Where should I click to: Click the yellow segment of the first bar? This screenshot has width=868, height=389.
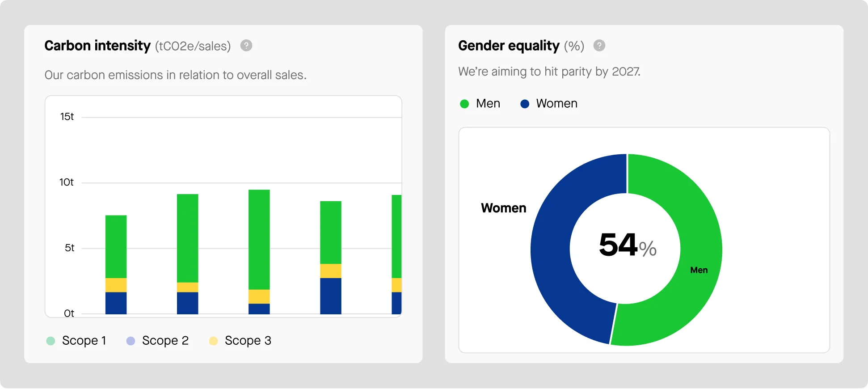click(x=116, y=285)
